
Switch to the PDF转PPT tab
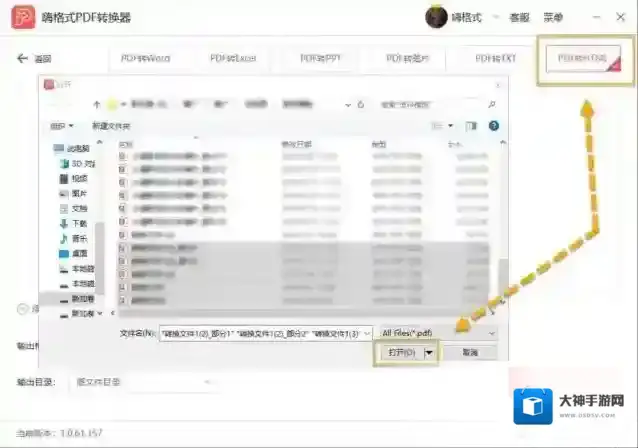click(320, 59)
